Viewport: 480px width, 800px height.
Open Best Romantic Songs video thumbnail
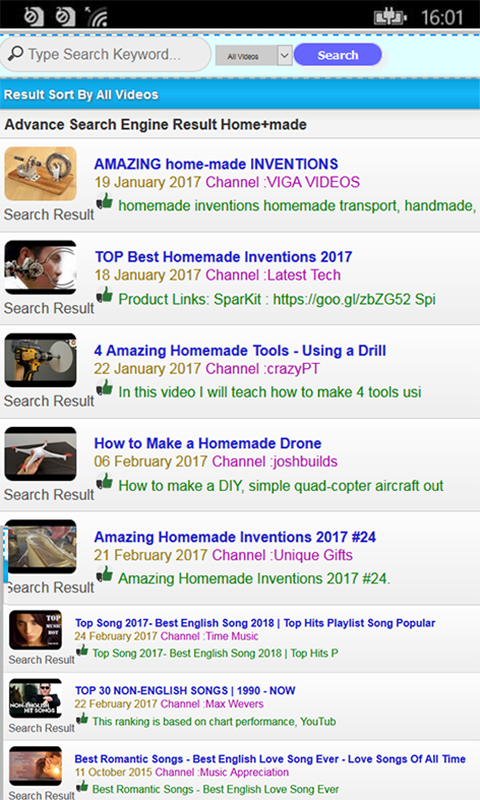coord(35,766)
